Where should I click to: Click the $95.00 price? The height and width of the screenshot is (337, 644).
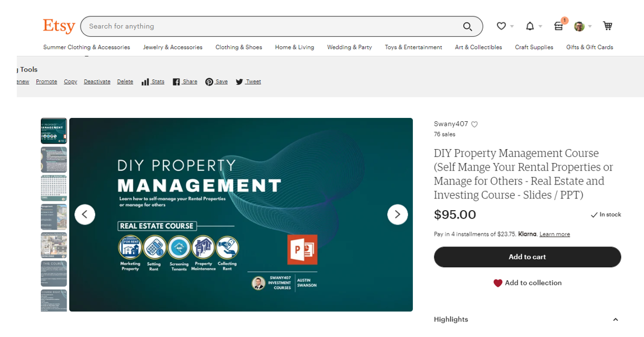tap(455, 214)
